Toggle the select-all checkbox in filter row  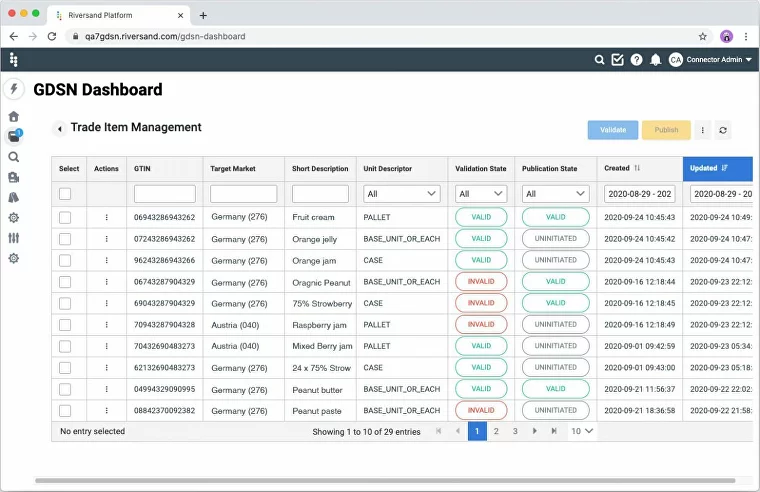[x=65, y=194]
